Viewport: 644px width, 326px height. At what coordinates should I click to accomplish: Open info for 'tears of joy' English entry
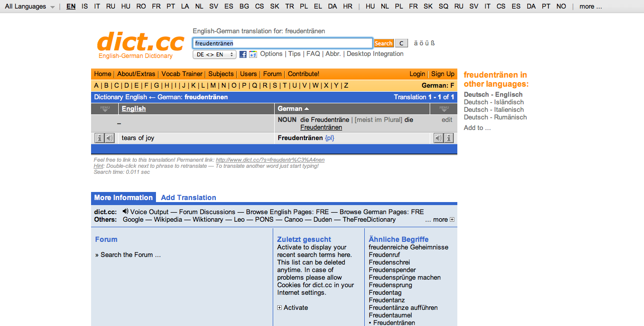100,138
